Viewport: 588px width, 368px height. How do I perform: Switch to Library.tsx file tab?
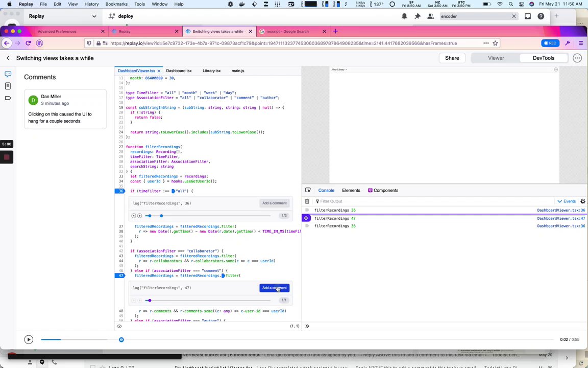[x=211, y=71]
